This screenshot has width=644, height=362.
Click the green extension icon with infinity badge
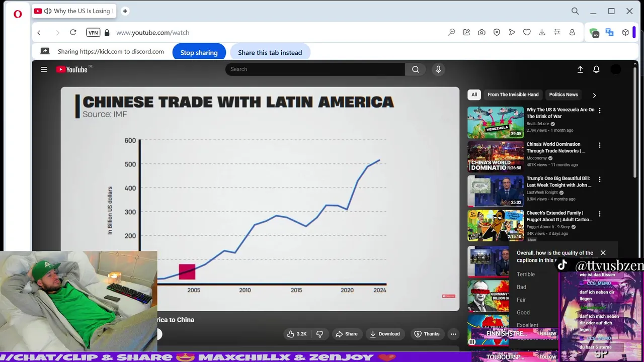pos(594,33)
